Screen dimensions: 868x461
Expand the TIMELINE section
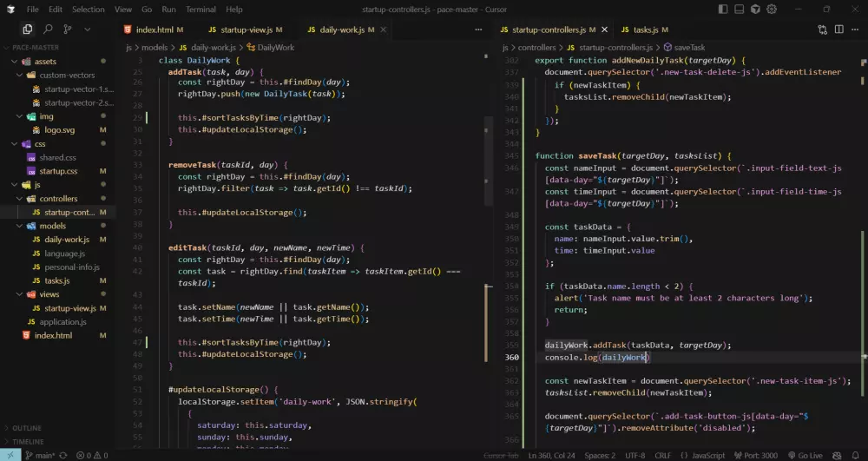click(x=28, y=442)
